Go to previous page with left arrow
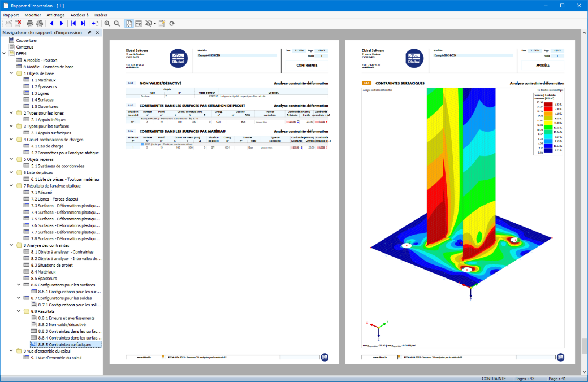This screenshot has height=382, width=588. point(52,24)
